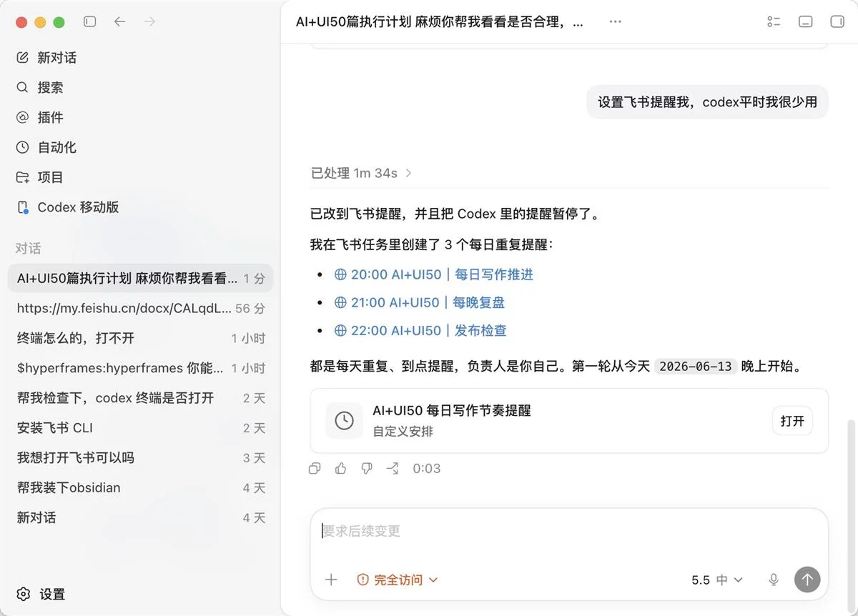The image size is (858, 616).
Task: Toggle the bottom panel icon in header
Action: [805, 22]
